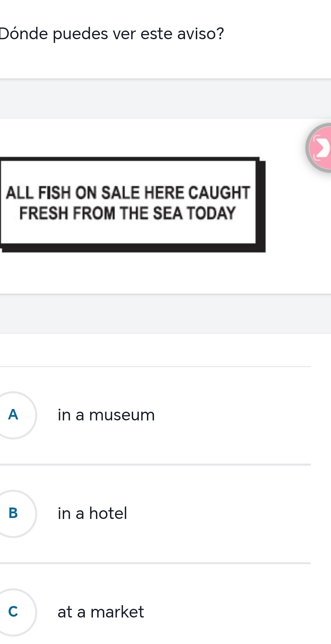Click 'ALL FISH ON SALE HERE CAUGHT' line
The width and height of the screenshot is (331, 644).
(128, 193)
